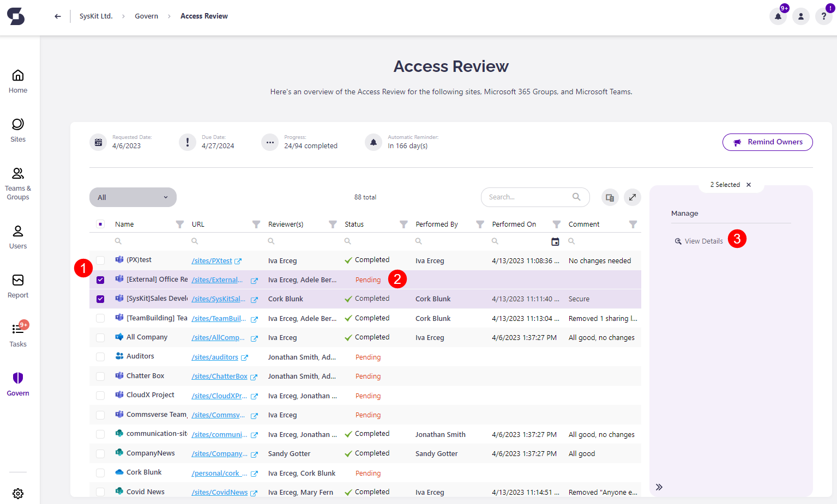Select the Auditors row checkbox
The width and height of the screenshot is (837, 504).
(100, 356)
